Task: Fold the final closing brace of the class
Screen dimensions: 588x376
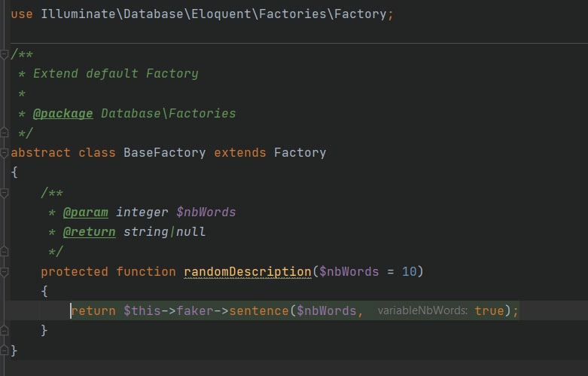Action: click(4, 350)
